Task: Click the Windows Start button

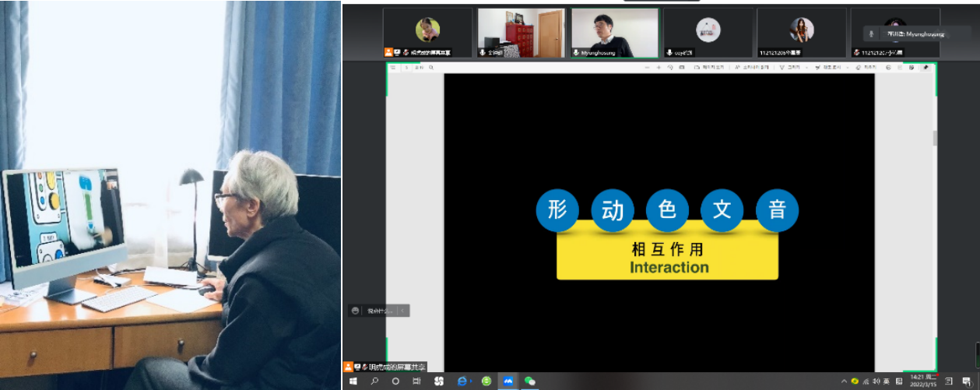Action: coord(353,381)
